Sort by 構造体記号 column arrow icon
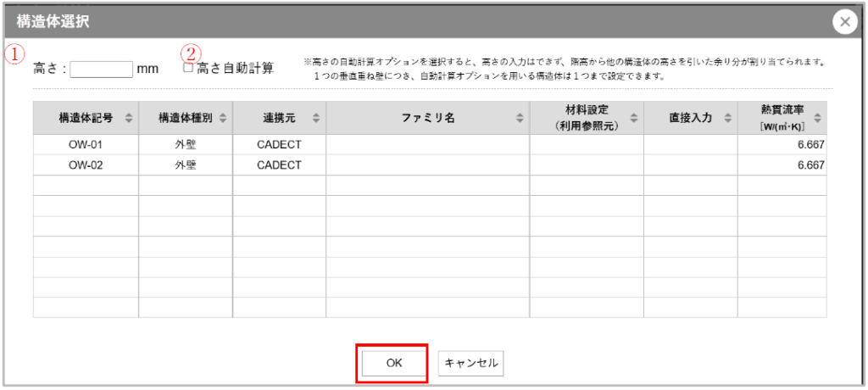The height and width of the screenshot is (390, 868). coord(129,118)
